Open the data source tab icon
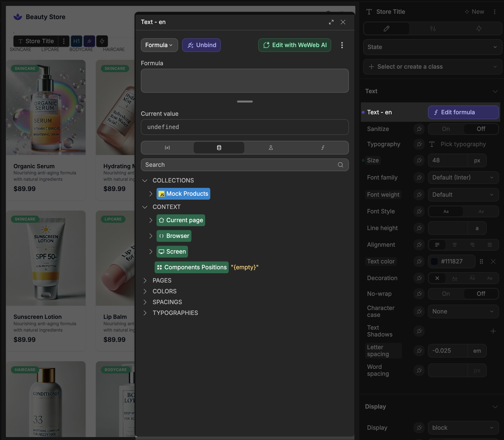 pyautogui.click(x=219, y=148)
